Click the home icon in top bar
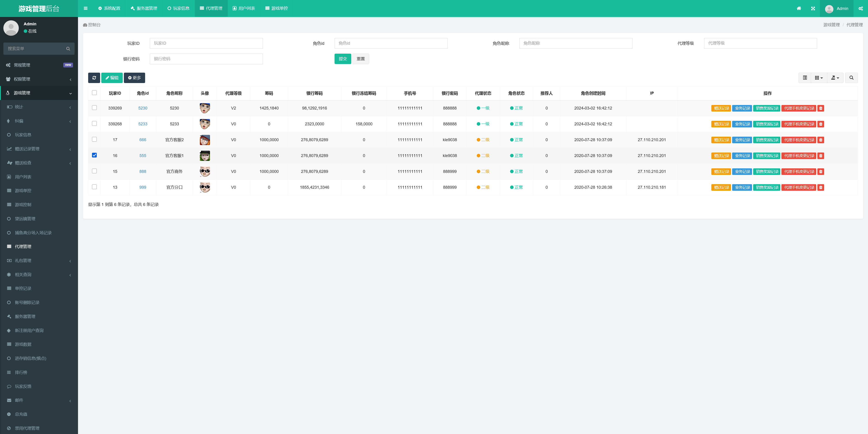Image resolution: width=868 pixels, height=434 pixels. pyautogui.click(x=799, y=8)
